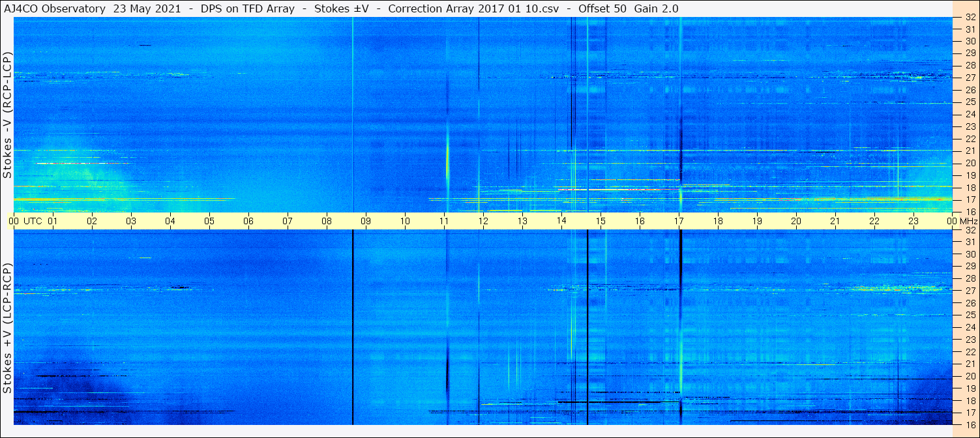Click the 23 UTC hour label
980x438 pixels.
coord(913,221)
